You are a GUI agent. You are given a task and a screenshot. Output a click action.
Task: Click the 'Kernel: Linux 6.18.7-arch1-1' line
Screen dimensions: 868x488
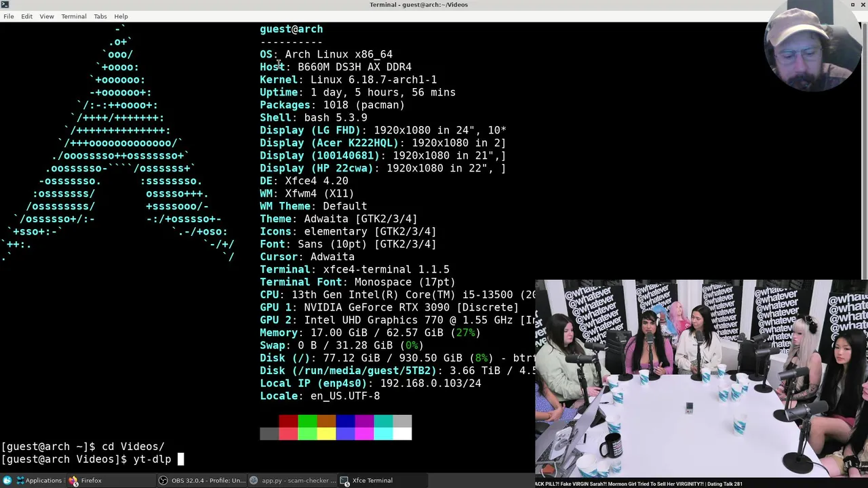coord(348,80)
